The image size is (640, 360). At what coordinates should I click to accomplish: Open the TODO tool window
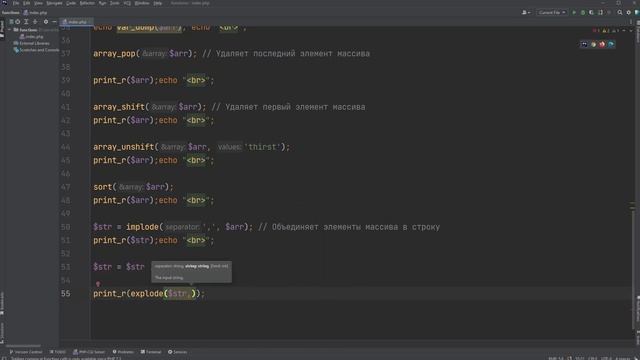coord(58,352)
